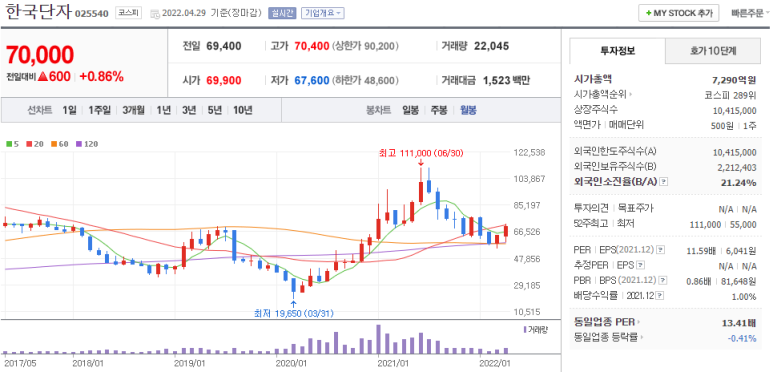This screenshot has width=773, height=372.
Task: Open help icon next to PBR BPS(2021.12)
Action: (663, 281)
